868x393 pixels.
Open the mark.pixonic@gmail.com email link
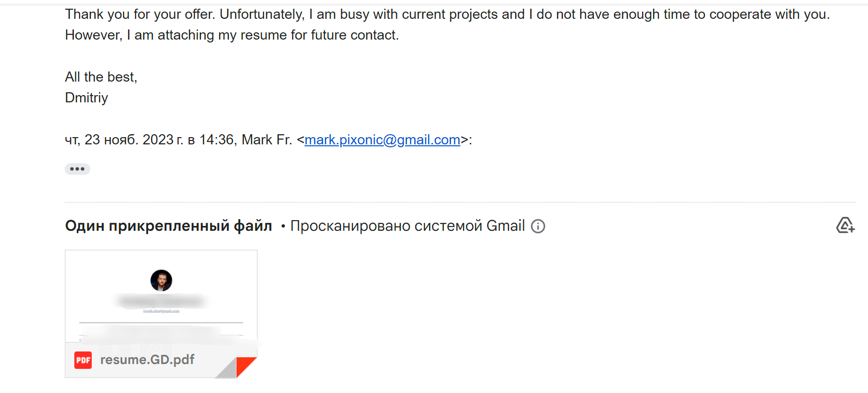(x=382, y=140)
